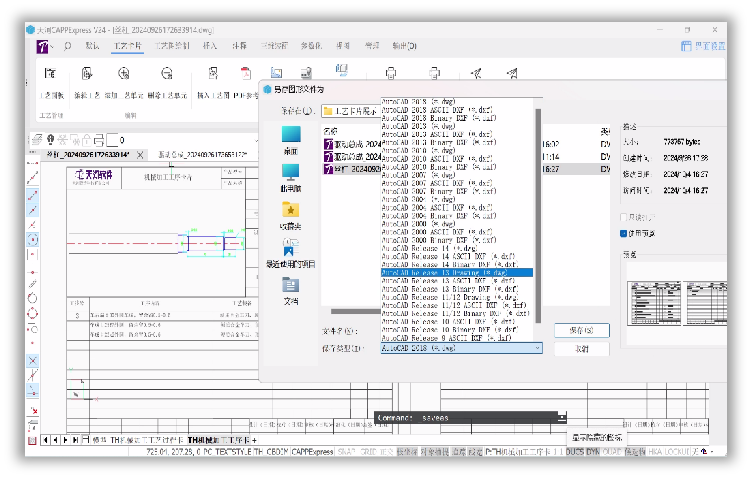Viewport: 751px width, 480px height.
Task: Click the add process unit ribbon icon
Action: [x=124, y=73]
